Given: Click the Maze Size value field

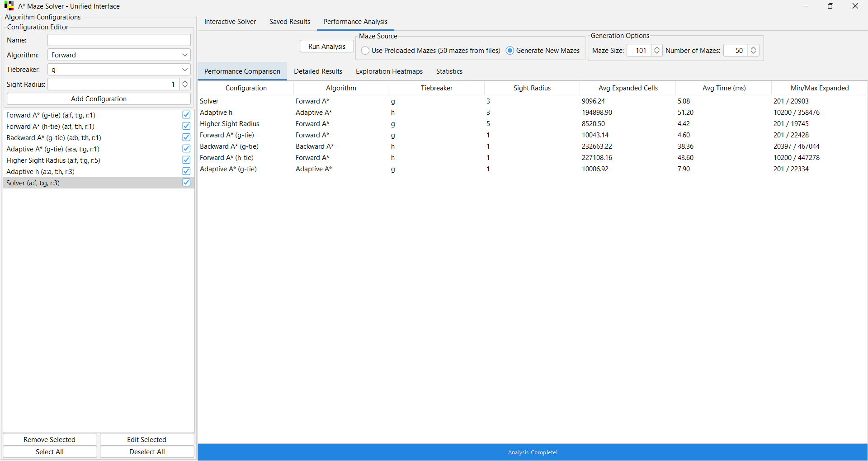Looking at the screenshot, I should [639, 50].
